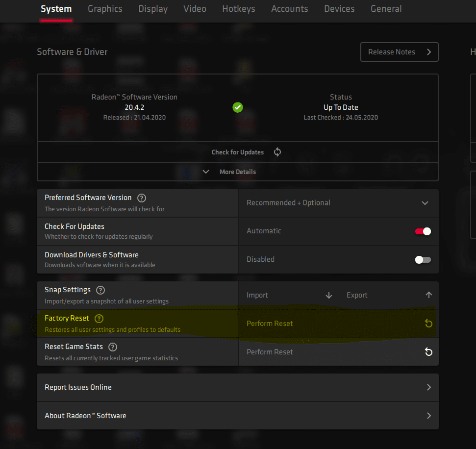Click Reset Game Stats undo arrow icon
The width and height of the screenshot is (476, 449).
click(x=428, y=352)
